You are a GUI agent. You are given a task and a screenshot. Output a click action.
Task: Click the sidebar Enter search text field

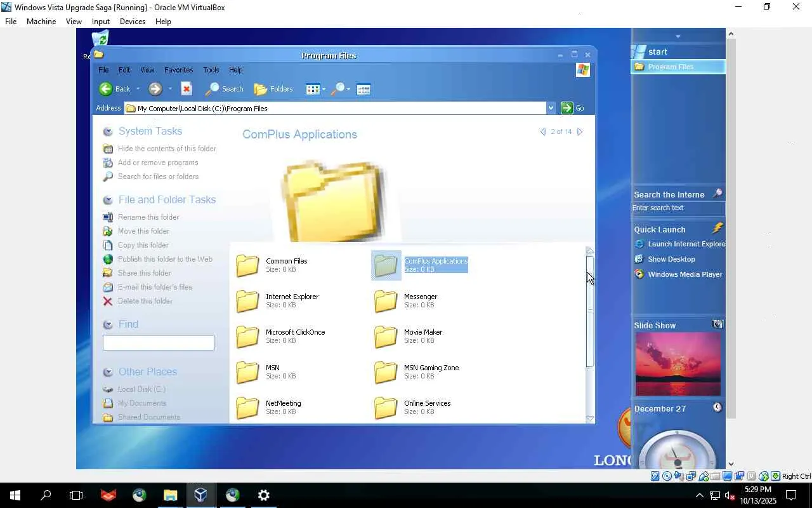click(x=678, y=208)
